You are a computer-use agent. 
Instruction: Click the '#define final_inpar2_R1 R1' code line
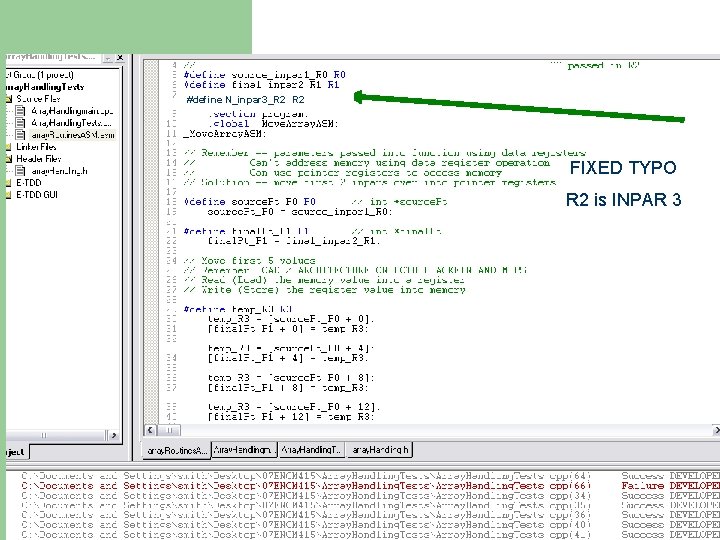[261, 85]
